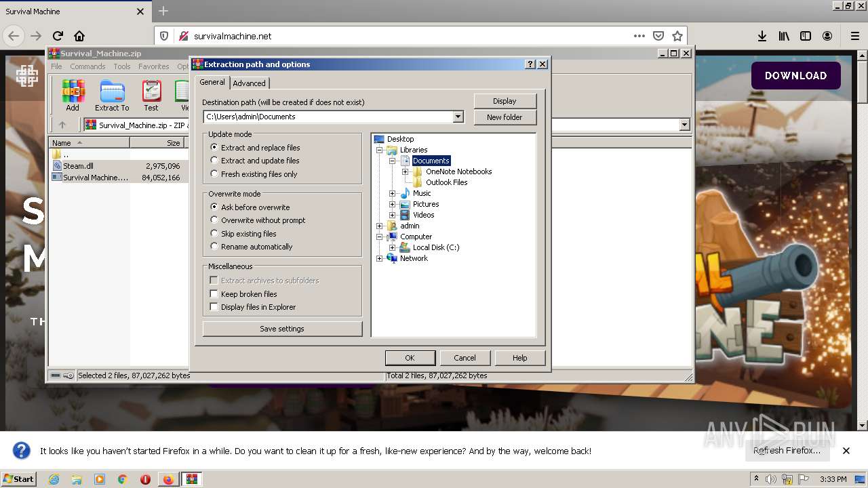Open Firefox hamburger menu

tap(855, 36)
